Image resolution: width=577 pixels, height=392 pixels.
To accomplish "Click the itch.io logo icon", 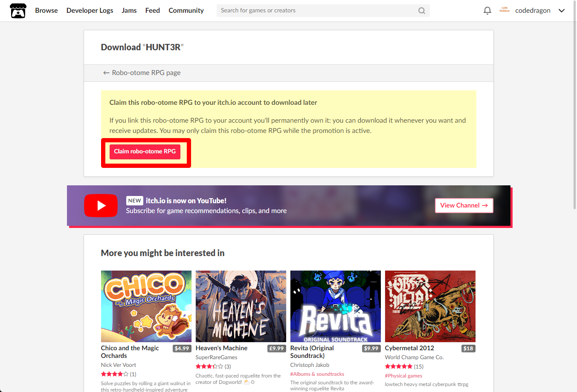I will [18, 11].
